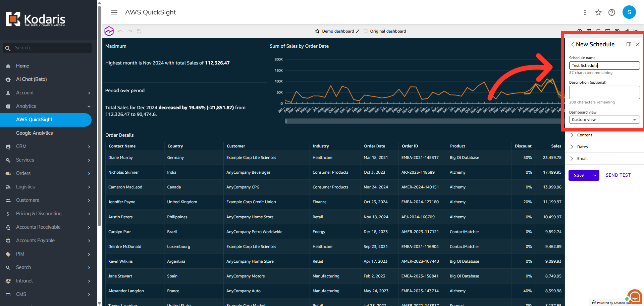Toggle the panel dock icon in New Schedule
This screenshot has width=644, height=306.
[x=629, y=44]
